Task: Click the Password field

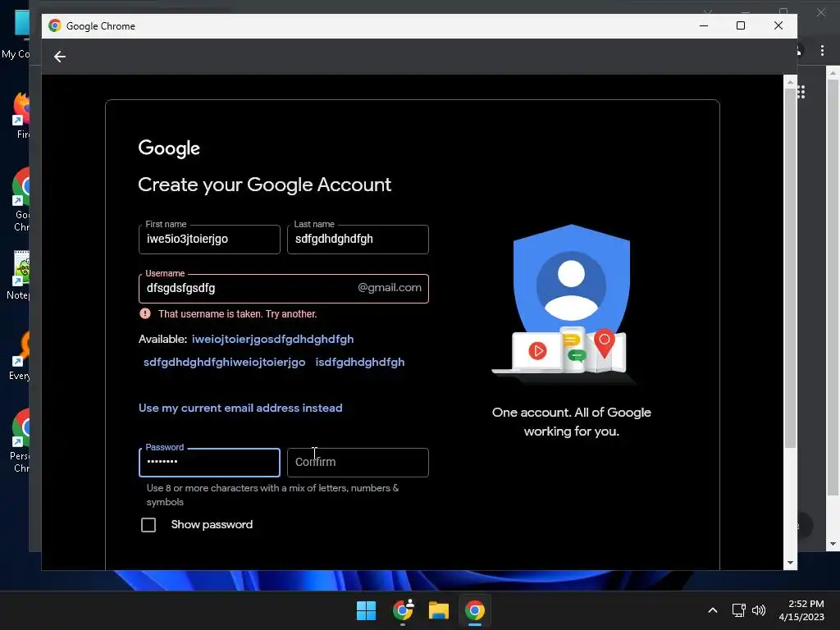Action: [209, 463]
